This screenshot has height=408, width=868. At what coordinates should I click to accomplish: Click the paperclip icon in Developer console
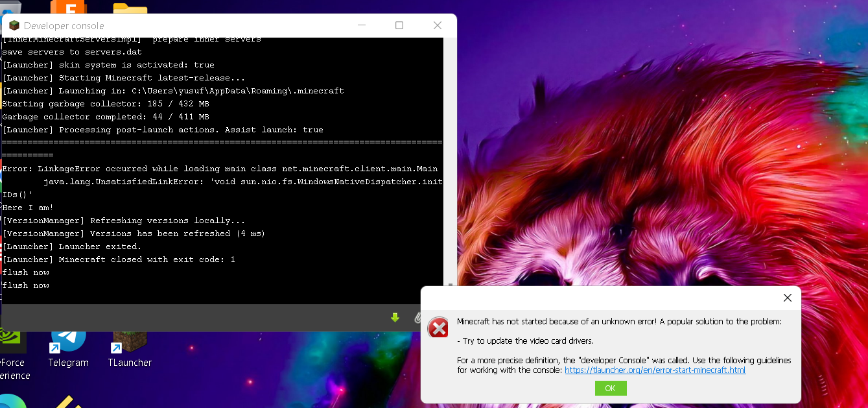418,317
